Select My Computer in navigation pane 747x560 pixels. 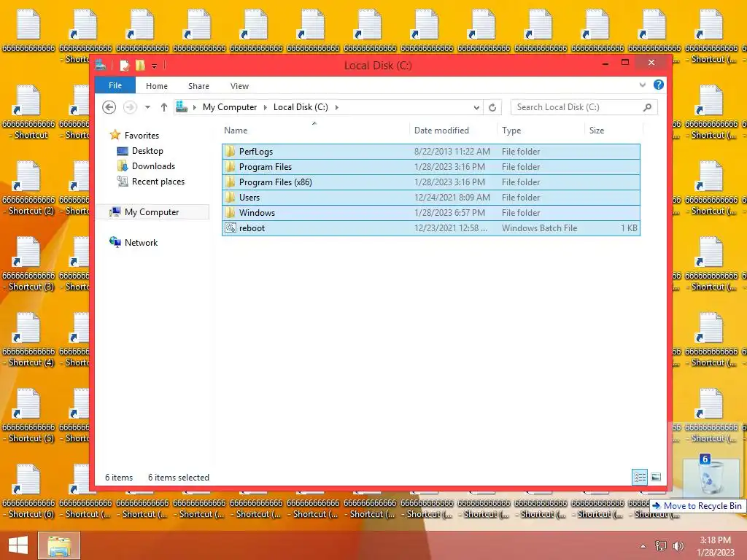(152, 212)
